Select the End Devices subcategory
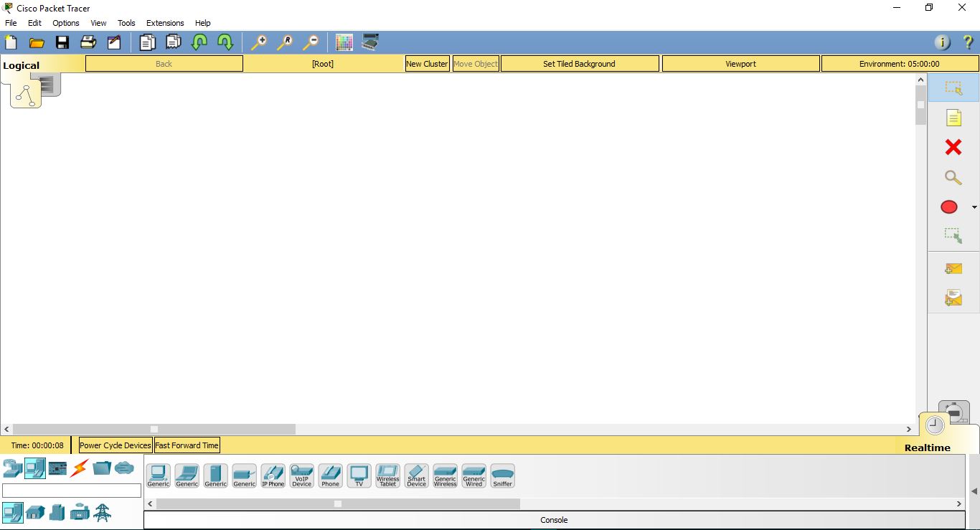980x530 pixels. tap(13, 512)
